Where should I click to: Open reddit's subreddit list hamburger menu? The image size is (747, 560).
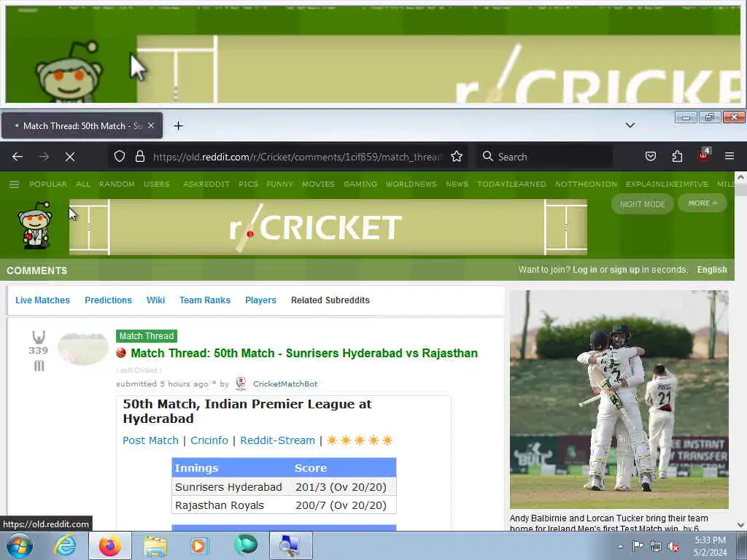pos(15,184)
